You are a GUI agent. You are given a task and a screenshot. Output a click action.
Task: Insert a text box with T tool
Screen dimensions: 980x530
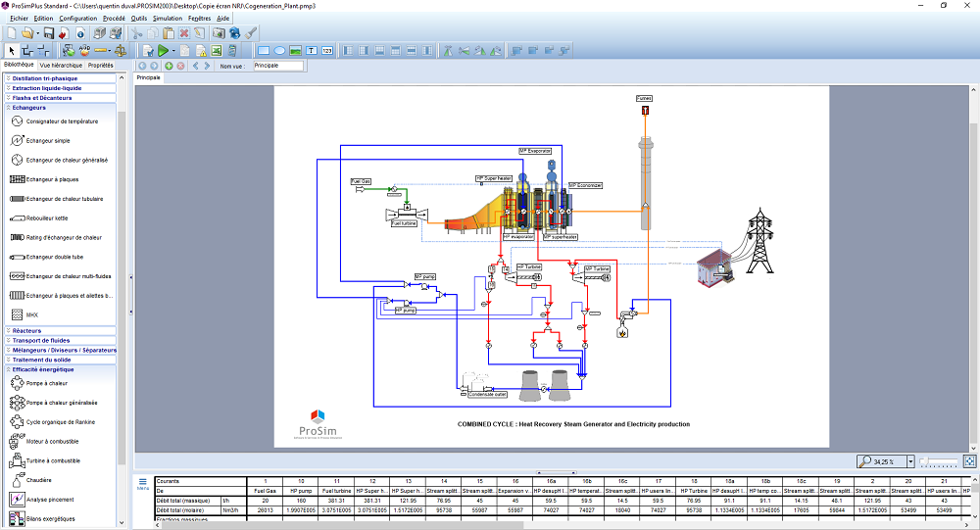[311, 50]
